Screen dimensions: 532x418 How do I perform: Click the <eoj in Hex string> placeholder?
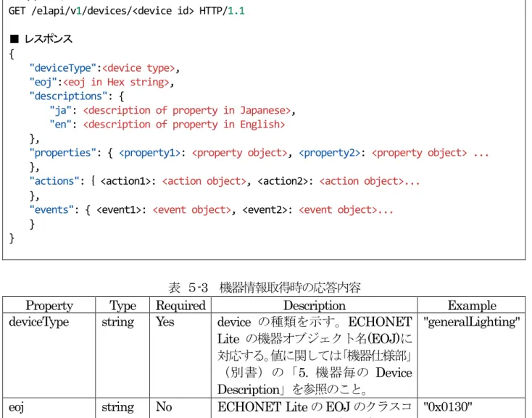click(116, 82)
